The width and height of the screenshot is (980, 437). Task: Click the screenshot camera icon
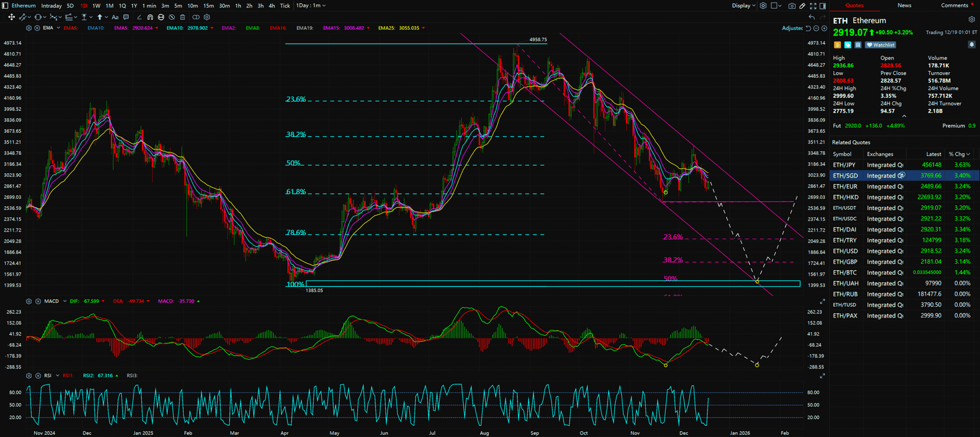point(792,6)
